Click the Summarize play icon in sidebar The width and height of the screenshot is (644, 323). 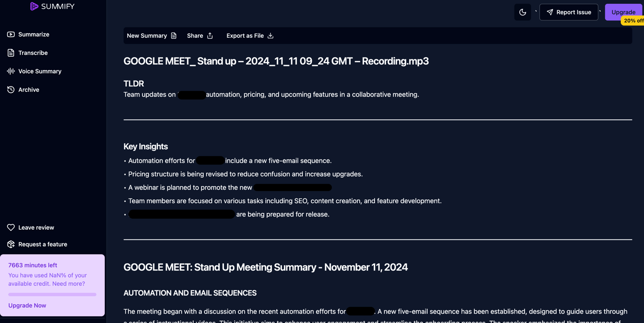click(11, 34)
